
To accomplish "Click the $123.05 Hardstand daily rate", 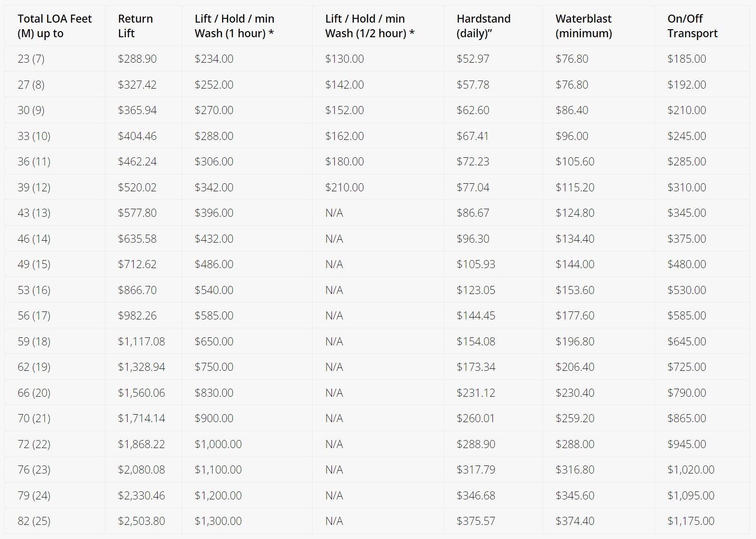I will point(476,290).
